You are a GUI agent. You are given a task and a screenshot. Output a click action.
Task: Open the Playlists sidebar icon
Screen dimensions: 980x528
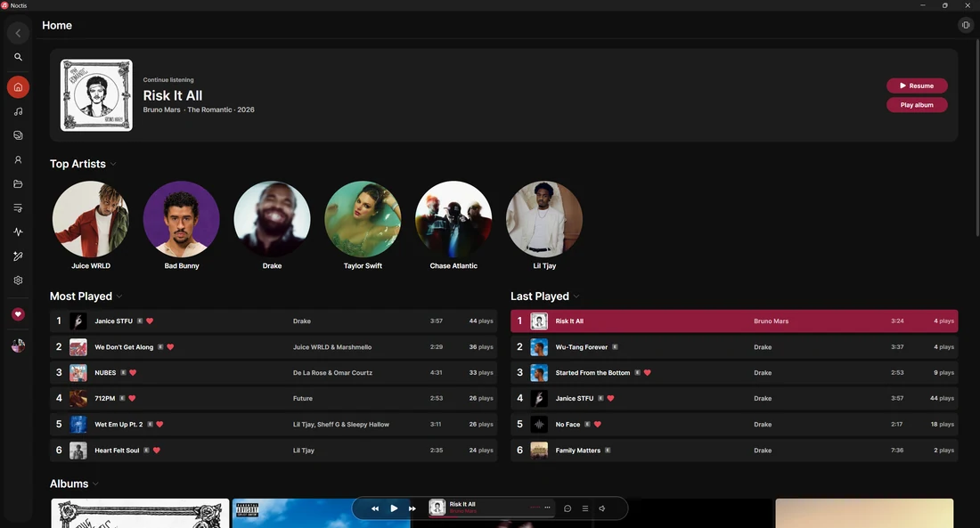pos(18,208)
